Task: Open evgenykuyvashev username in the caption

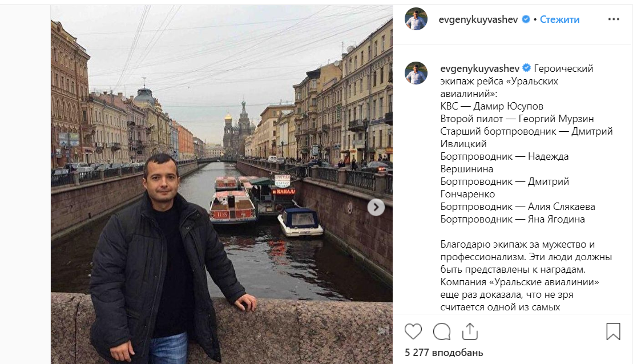Action: click(x=479, y=68)
